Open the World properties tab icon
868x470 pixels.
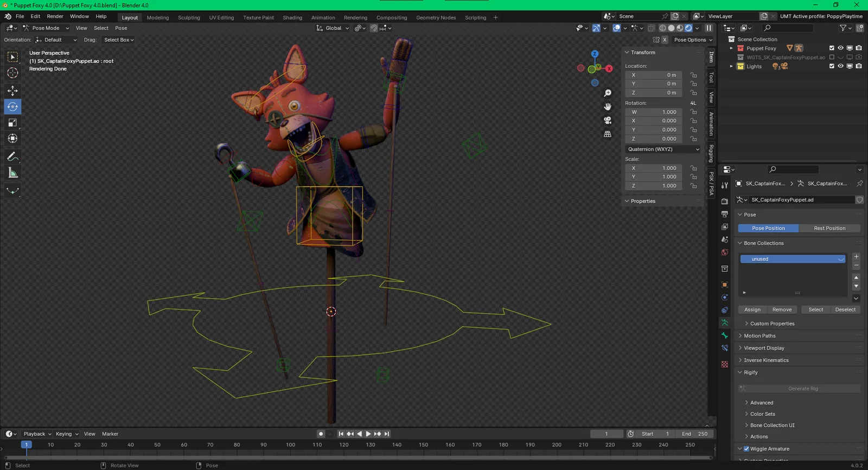(x=725, y=252)
